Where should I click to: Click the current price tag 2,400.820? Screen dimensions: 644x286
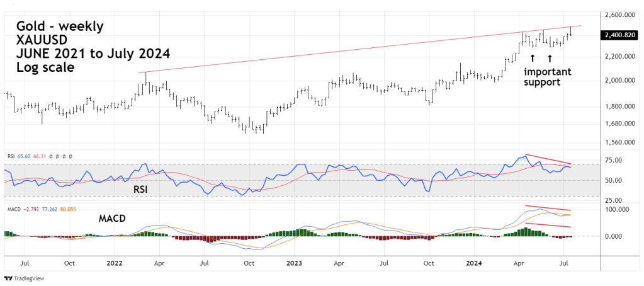point(618,36)
